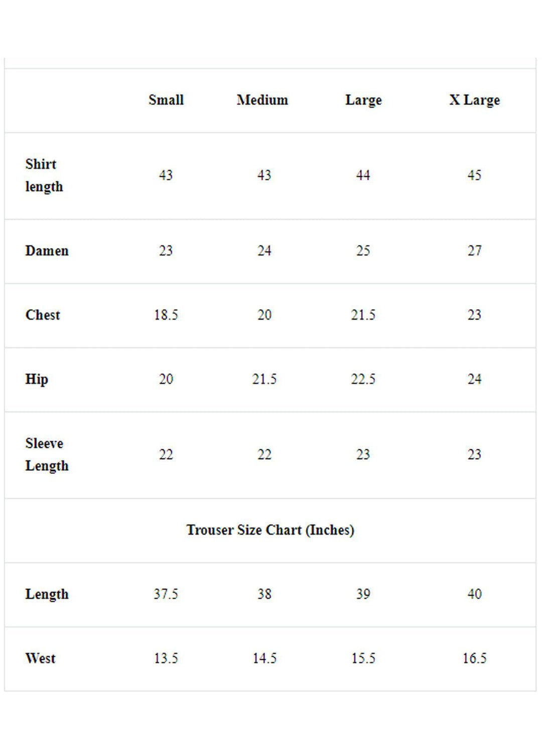Click the Trouser Size Chart (Inches) heading
Viewport: 542px width, 756px height.
[270, 530]
